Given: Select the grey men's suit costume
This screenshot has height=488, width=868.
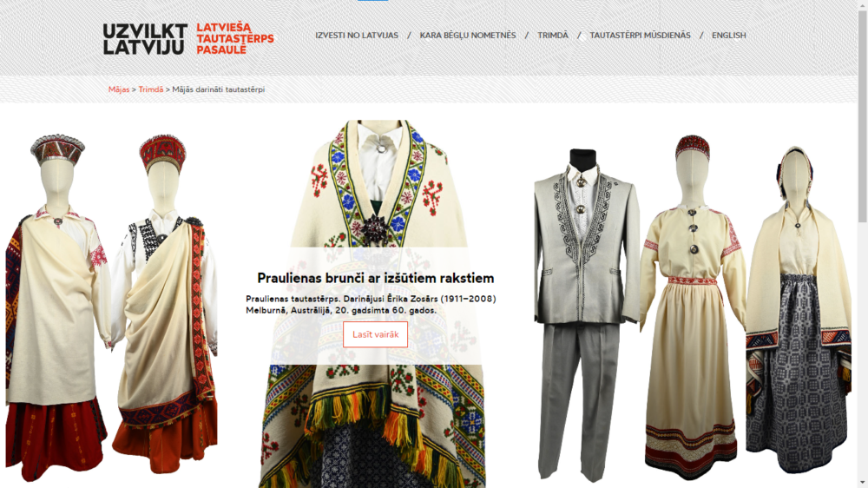Looking at the screenshot, I should click(586, 314).
